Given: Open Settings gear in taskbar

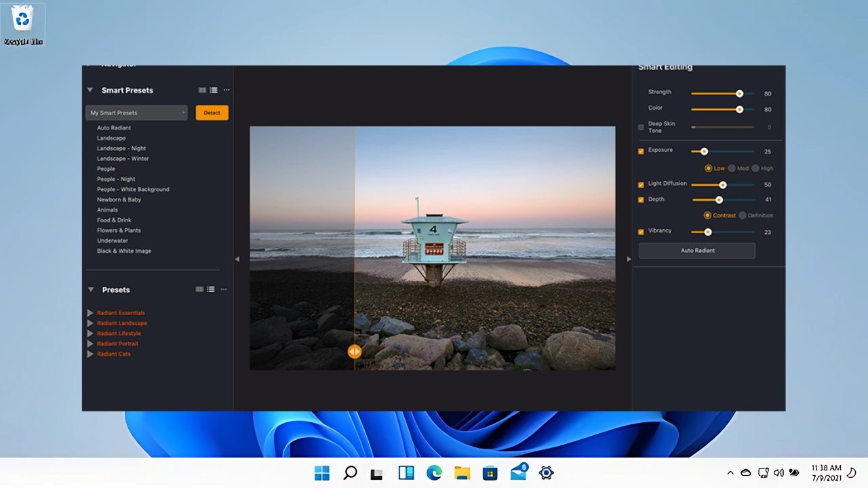Looking at the screenshot, I should click(x=547, y=473).
